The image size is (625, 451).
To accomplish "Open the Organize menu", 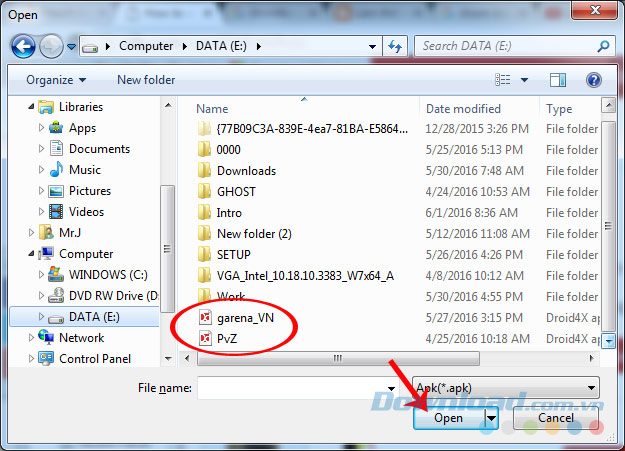I will (56, 80).
